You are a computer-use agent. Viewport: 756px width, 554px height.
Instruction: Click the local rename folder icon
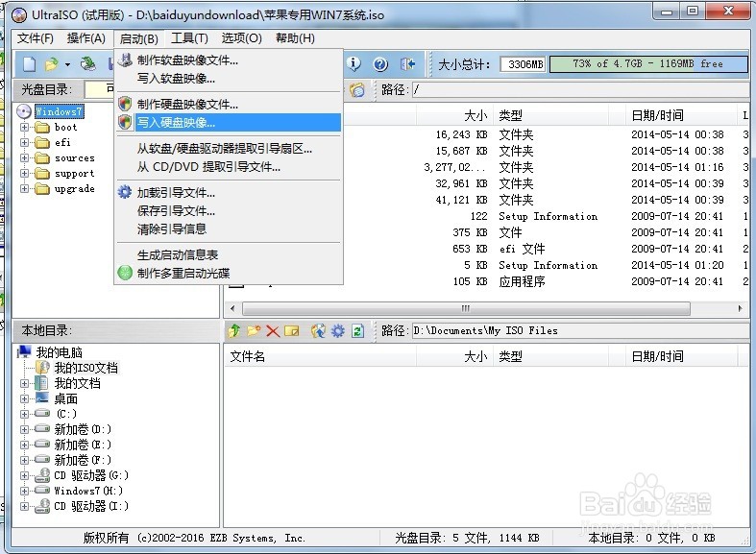click(x=292, y=331)
